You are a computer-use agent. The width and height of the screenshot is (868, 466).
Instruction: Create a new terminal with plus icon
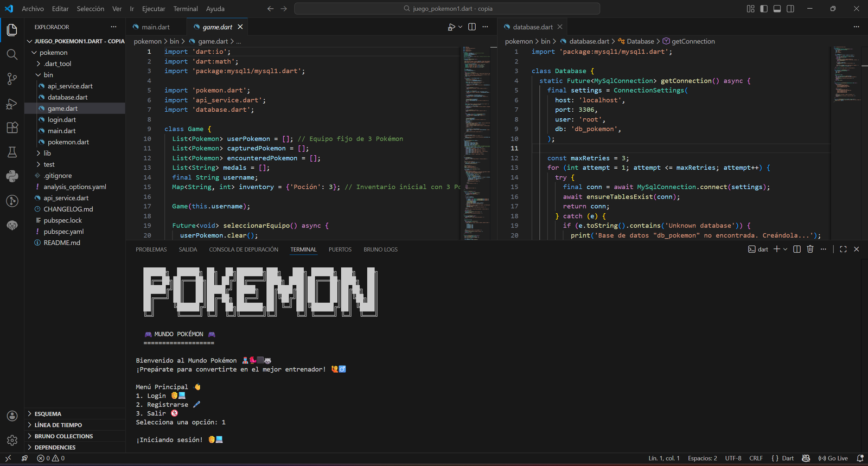click(777, 249)
